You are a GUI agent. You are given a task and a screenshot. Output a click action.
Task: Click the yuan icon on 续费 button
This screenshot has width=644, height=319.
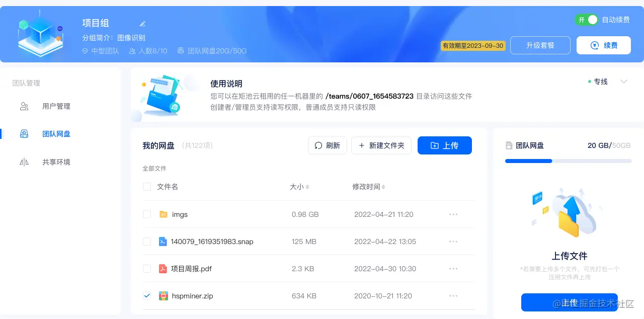[595, 45]
